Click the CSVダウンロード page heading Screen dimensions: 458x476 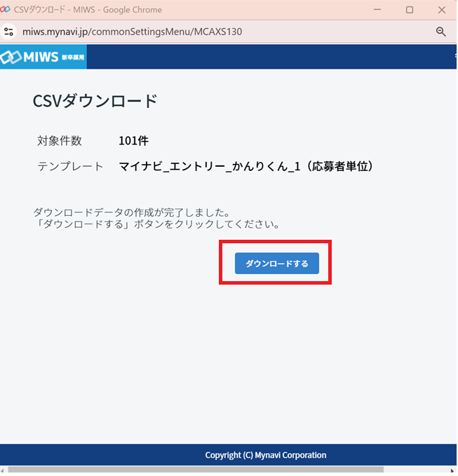tap(95, 101)
